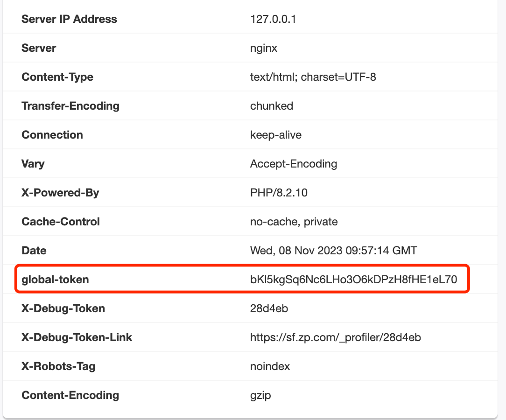Select the no-cache, private value
Image resolution: width=506 pixels, height=420 pixels.
pyautogui.click(x=294, y=222)
